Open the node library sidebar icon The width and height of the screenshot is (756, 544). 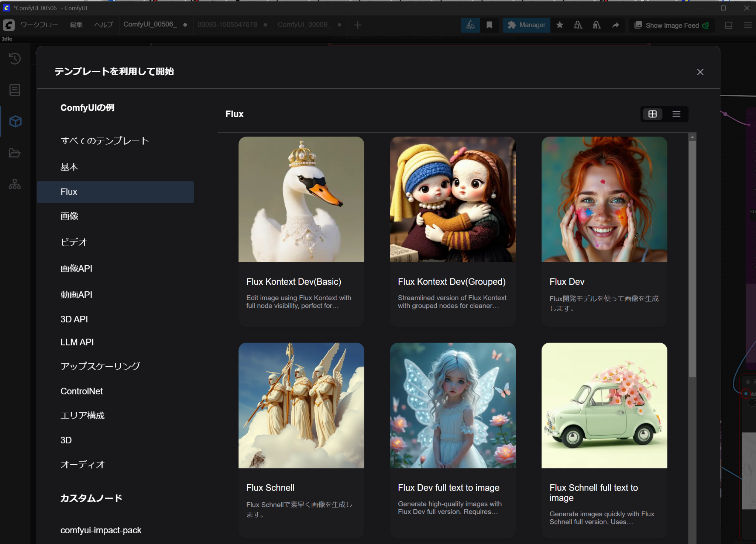pos(15,90)
